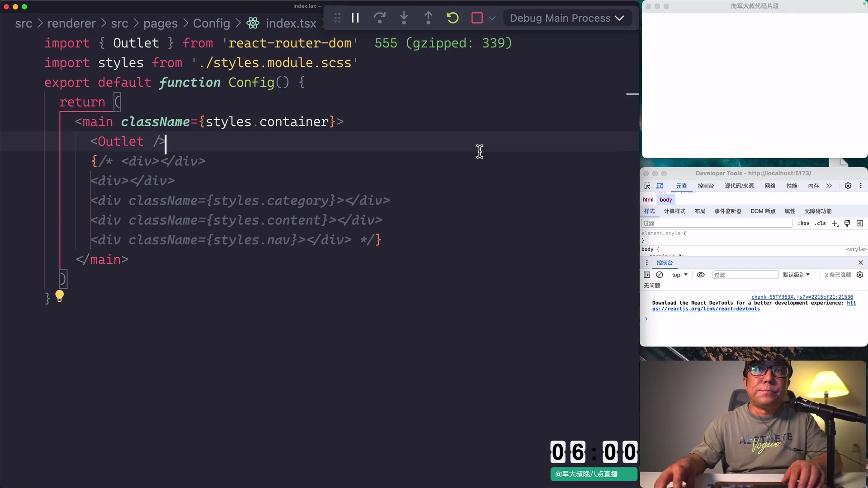
Task: Toggle the live expression eye icon in console
Action: (x=701, y=275)
